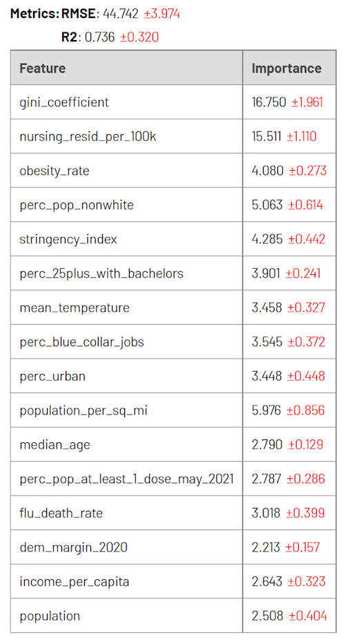Click the obesity_rate feature name
The image size is (345, 644).
54,171
